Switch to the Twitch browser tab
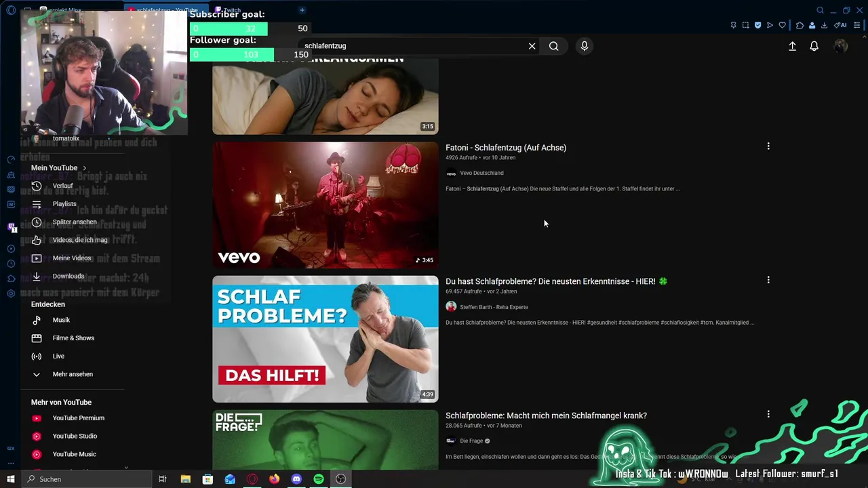This screenshot has width=868, height=488. 232,10
